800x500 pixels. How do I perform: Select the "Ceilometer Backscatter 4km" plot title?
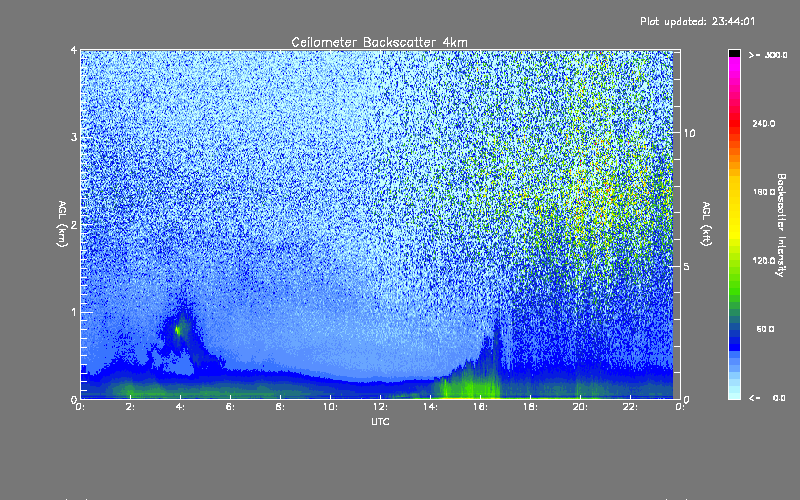[379, 42]
